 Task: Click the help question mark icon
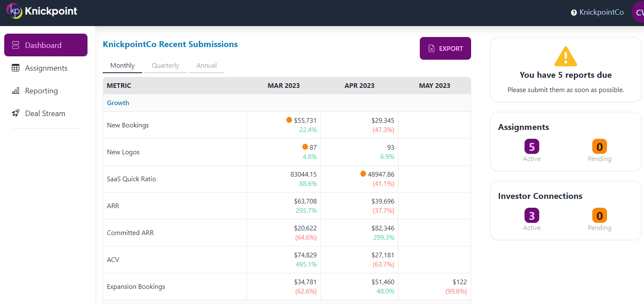(x=574, y=13)
